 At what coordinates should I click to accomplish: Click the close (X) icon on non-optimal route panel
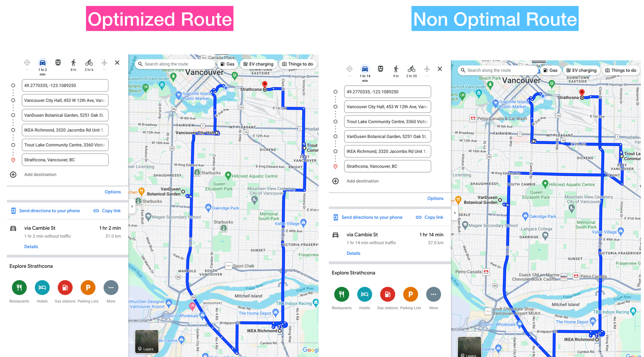pos(440,69)
